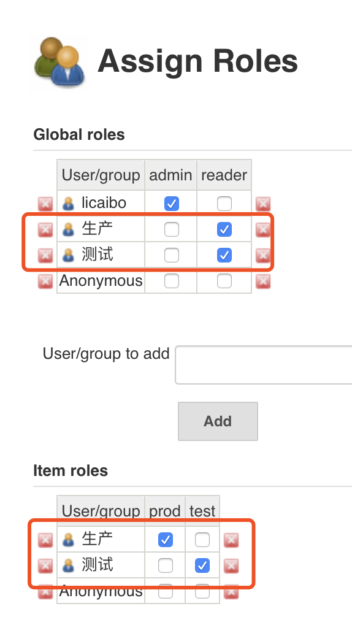This screenshot has width=352, height=644.
Task: Uncheck test item role for 测试
Action: [x=202, y=565]
